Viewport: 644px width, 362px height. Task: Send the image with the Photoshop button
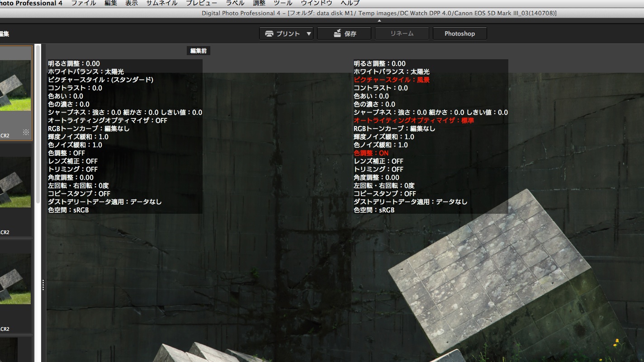[460, 33]
